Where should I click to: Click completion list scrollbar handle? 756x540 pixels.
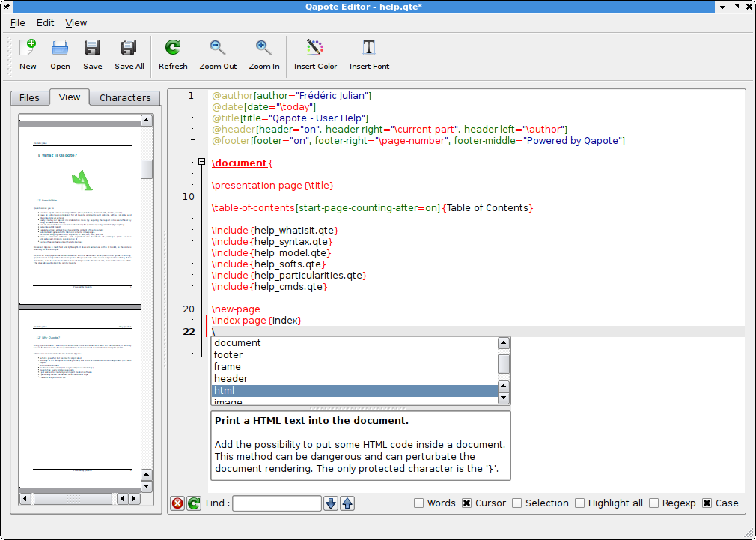tap(503, 364)
